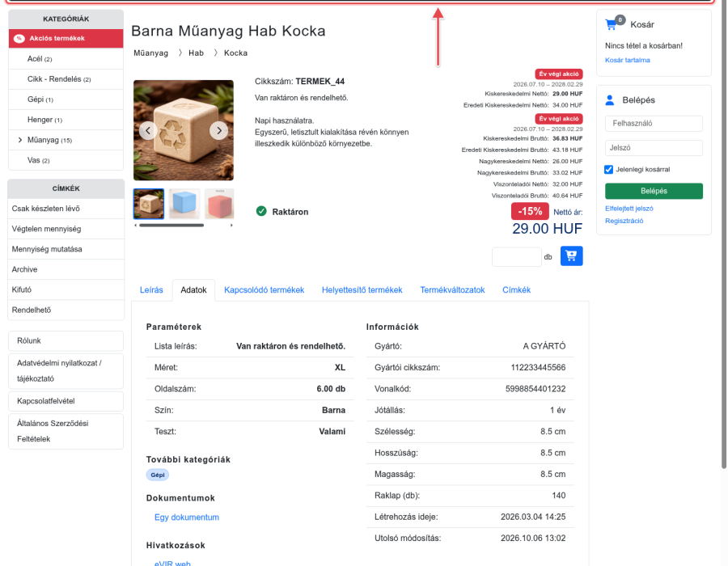
Task: Click the green Belépés login button
Action: point(654,191)
